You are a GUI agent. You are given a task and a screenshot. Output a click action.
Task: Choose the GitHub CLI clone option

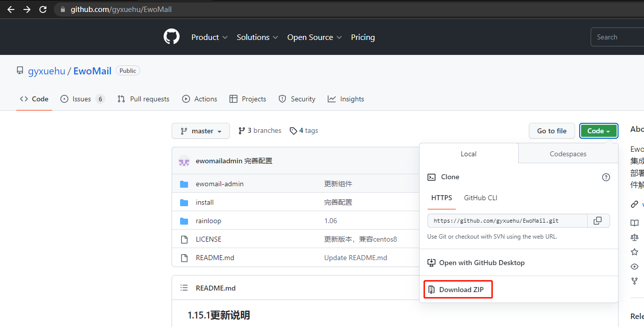481,198
